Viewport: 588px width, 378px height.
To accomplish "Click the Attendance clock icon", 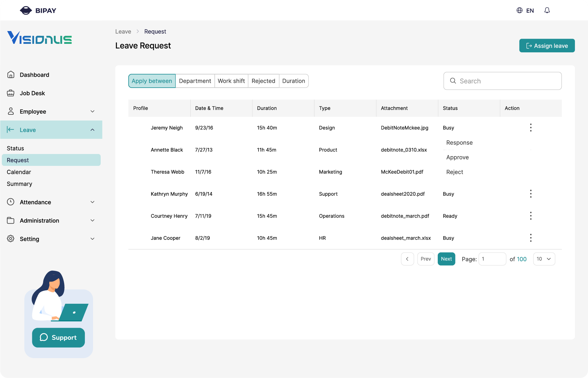I will point(11,202).
